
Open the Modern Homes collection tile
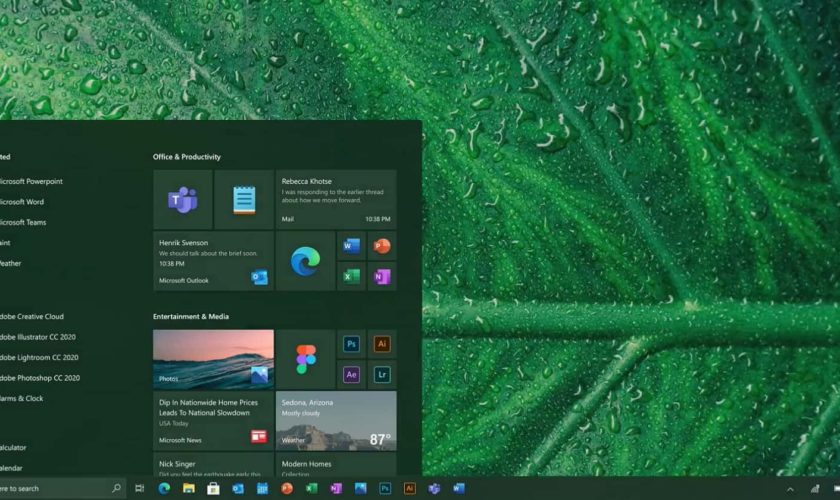[x=336, y=464]
